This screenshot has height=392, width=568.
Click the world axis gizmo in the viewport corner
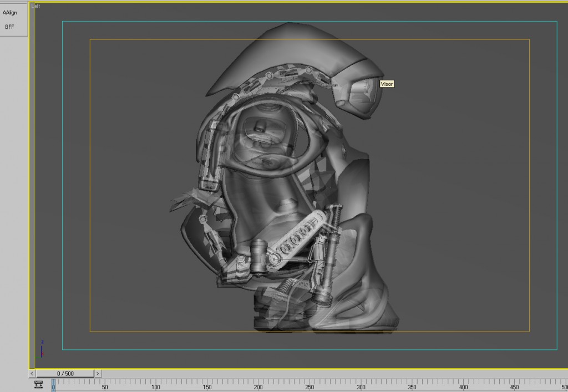coord(42,349)
